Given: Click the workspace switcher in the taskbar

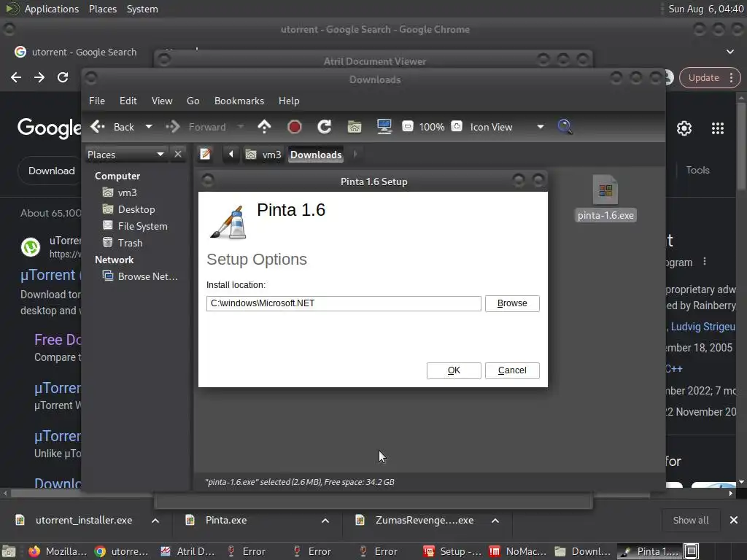Looking at the screenshot, I should click(692, 551).
